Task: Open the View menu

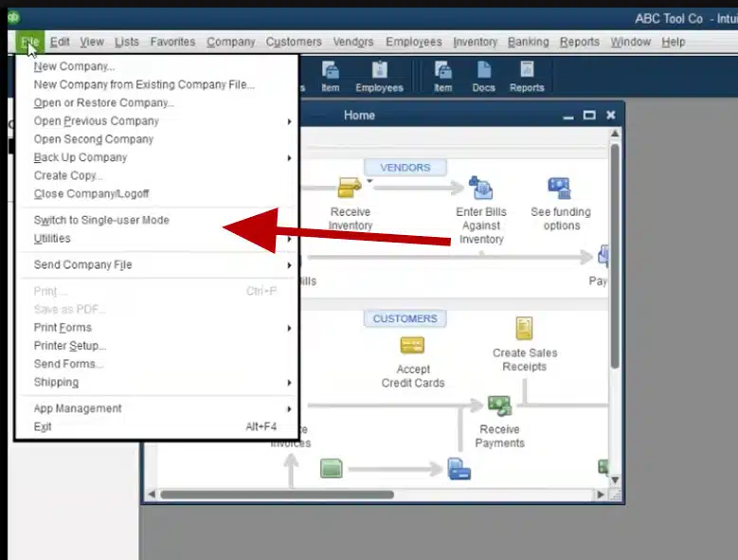Action: click(x=92, y=42)
